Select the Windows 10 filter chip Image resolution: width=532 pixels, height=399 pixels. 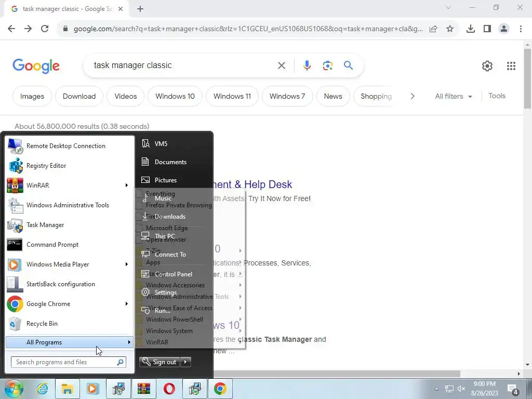click(x=175, y=96)
